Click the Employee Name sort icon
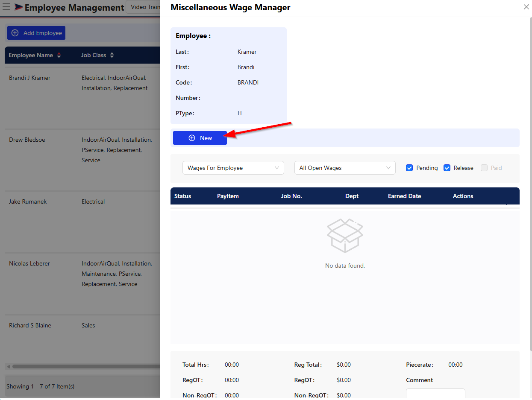Screen dimensions: 532x400 pos(59,55)
